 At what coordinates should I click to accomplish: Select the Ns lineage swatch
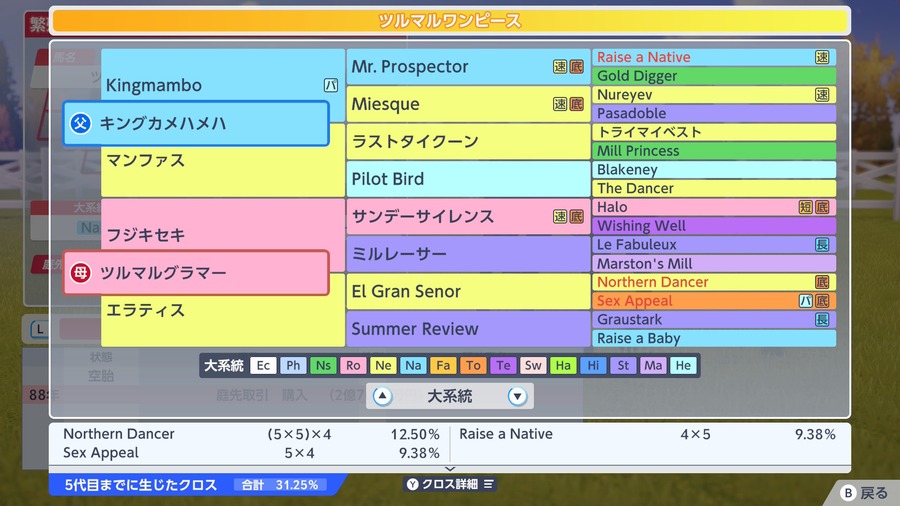323,365
